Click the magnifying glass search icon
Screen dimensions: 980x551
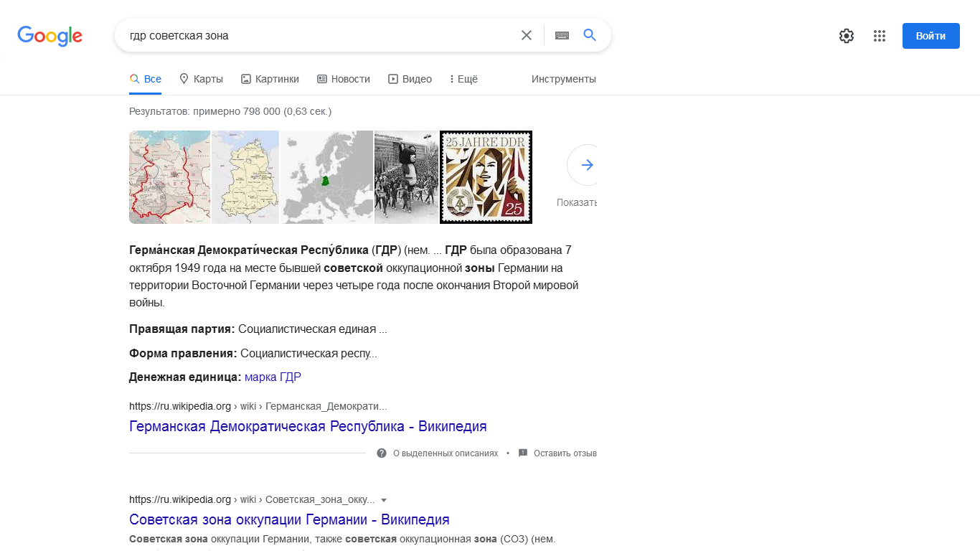coord(590,35)
